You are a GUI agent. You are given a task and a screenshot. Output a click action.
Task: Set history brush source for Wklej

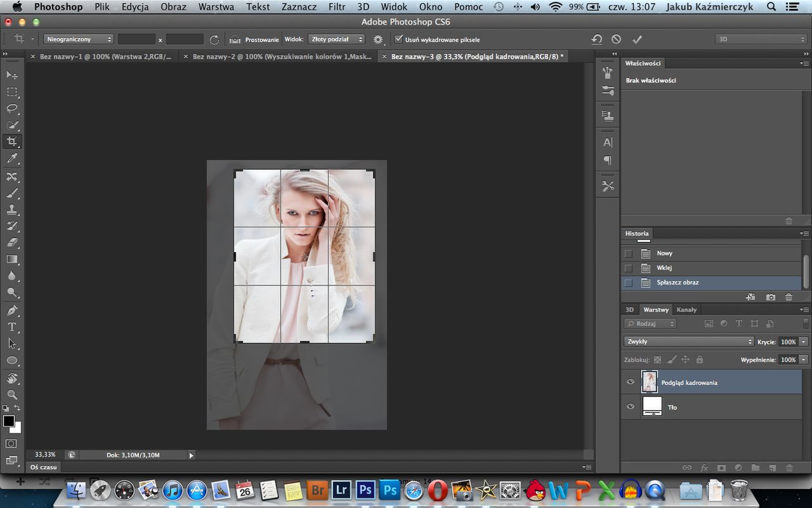point(629,268)
